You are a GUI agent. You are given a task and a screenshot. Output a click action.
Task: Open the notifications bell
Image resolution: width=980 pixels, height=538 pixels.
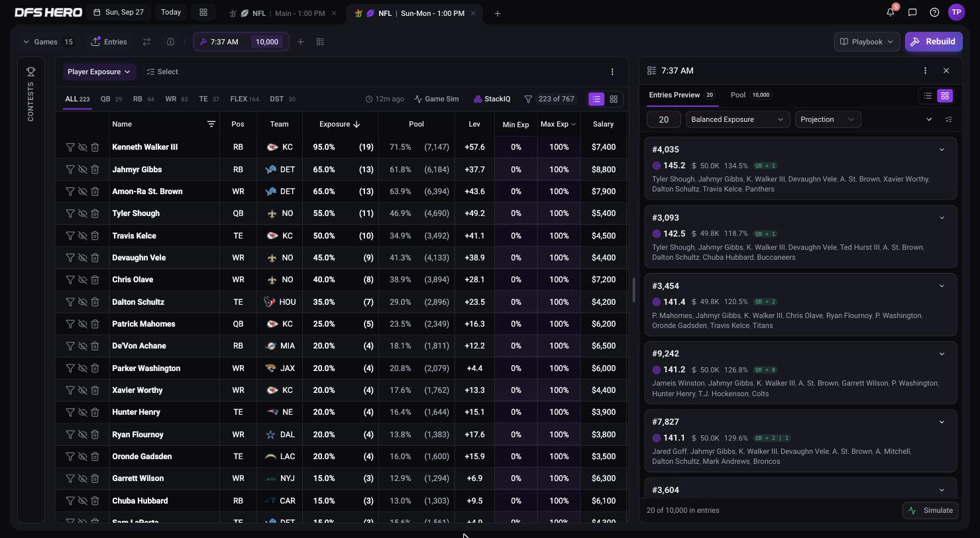point(891,12)
